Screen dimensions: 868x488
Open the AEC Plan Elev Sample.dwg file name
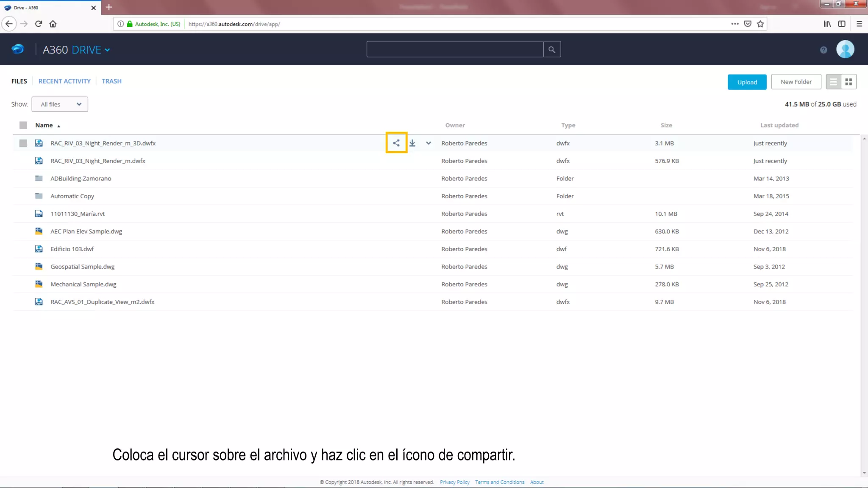pos(86,231)
